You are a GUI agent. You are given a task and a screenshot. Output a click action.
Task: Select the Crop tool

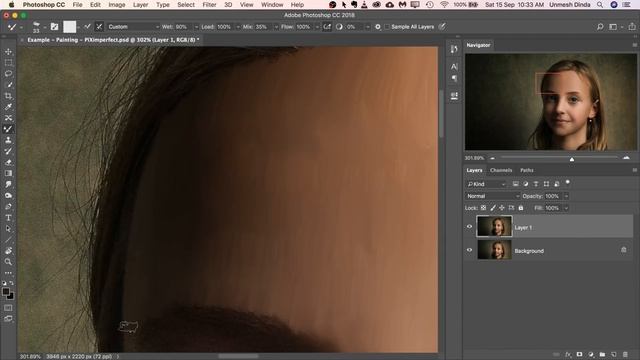8,96
